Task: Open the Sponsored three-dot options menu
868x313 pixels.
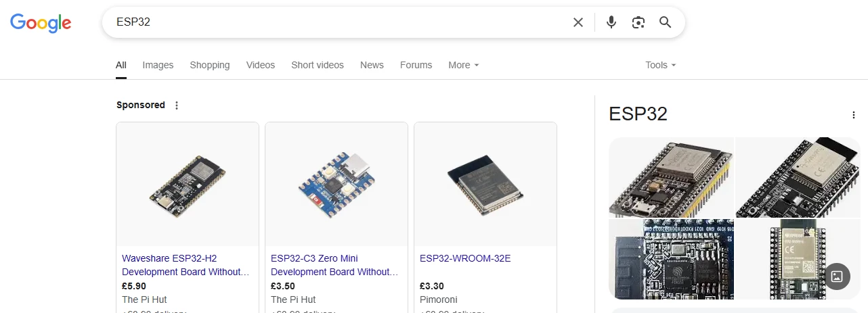Action: (177, 105)
